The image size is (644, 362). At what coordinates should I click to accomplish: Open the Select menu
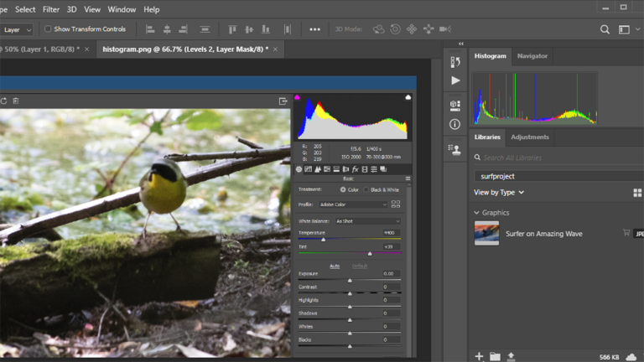click(25, 9)
